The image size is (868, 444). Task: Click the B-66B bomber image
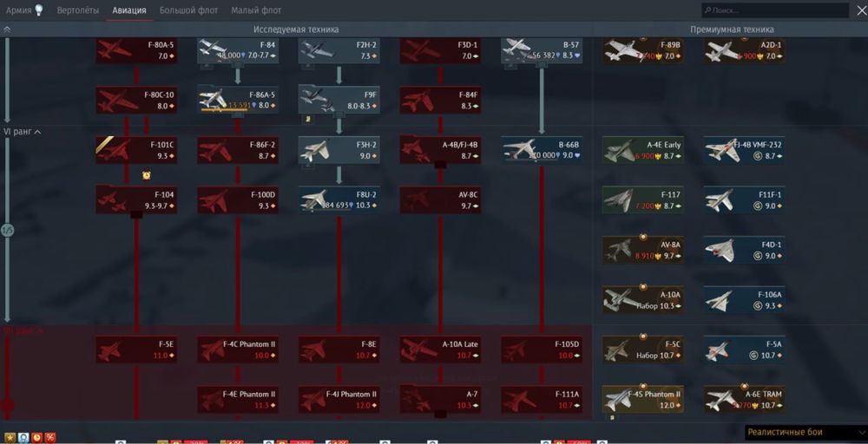[520, 149]
